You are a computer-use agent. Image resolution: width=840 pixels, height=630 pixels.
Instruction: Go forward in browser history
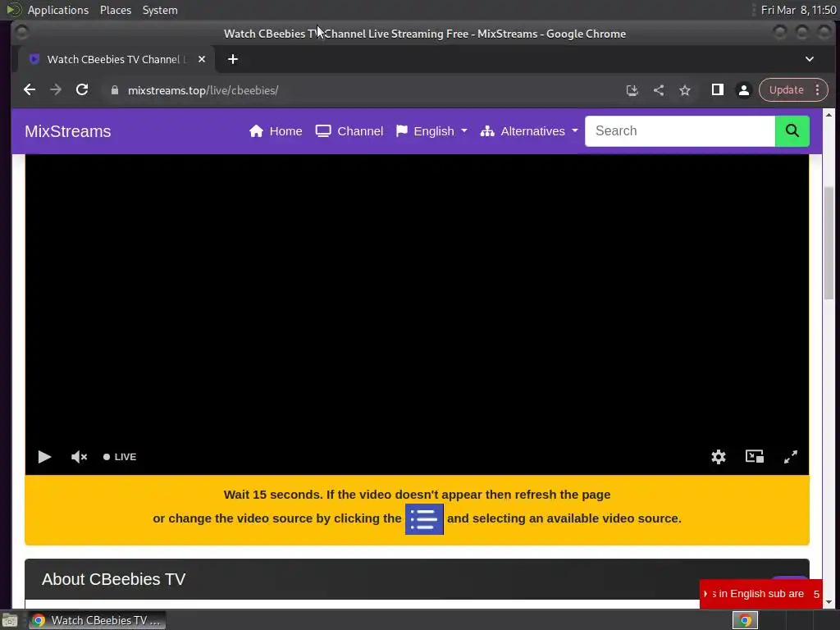pos(56,90)
